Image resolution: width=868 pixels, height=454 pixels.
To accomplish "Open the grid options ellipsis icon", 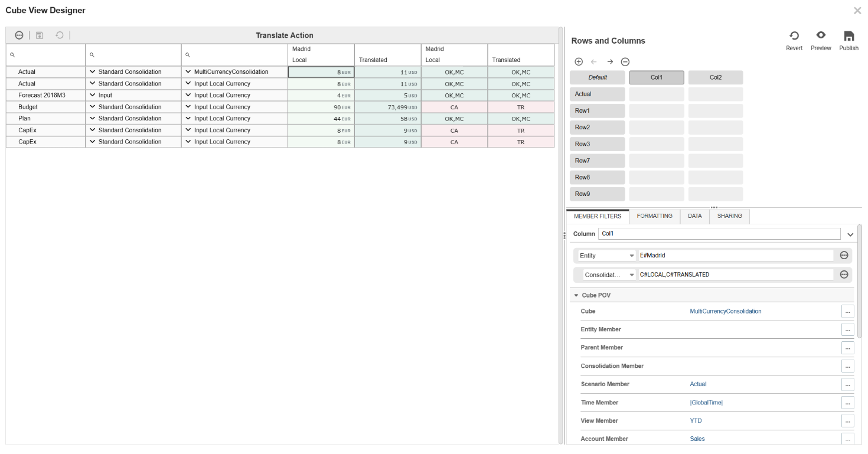I will pos(19,35).
